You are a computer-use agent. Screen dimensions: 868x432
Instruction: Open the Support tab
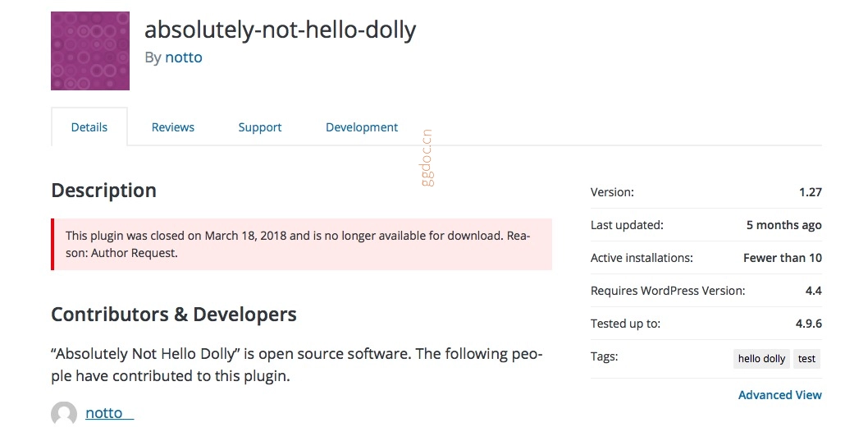point(259,127)
